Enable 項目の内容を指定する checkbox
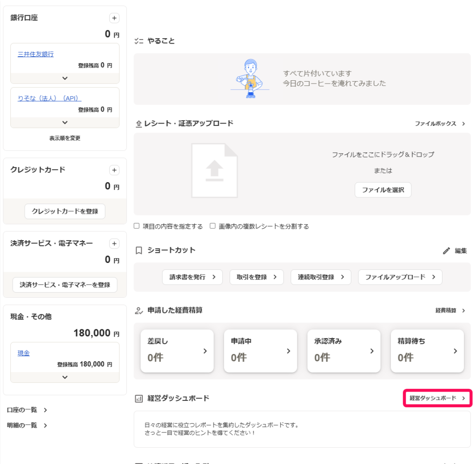This screenshot has height=464, width=476. 137,226
